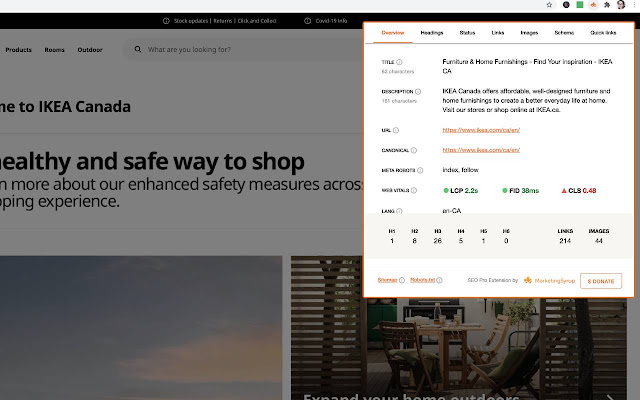Open the Chrome profile avatar
This screenshot has height=400, width=640.
click(621, 5)
